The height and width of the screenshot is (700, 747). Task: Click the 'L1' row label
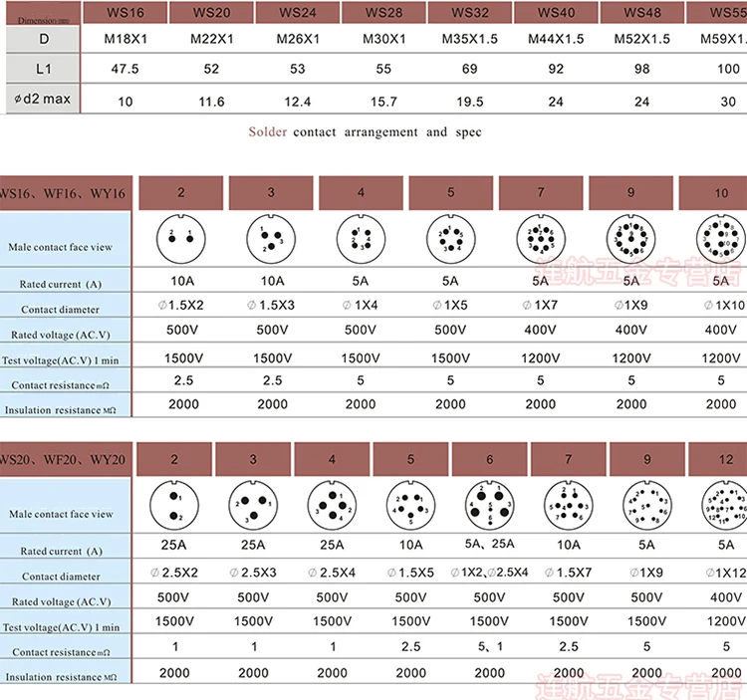pos(44,69)
